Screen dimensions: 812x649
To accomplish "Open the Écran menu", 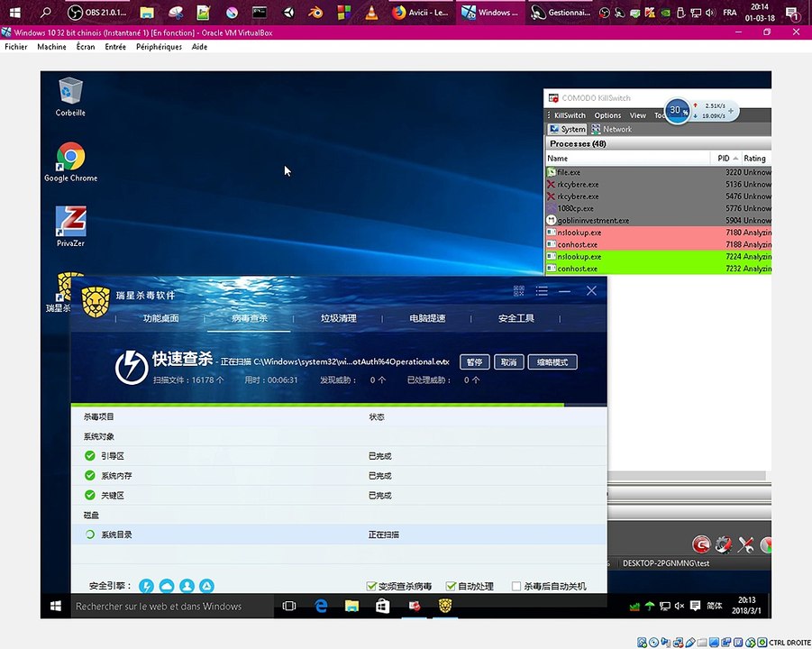I will (x=86, y=47).
